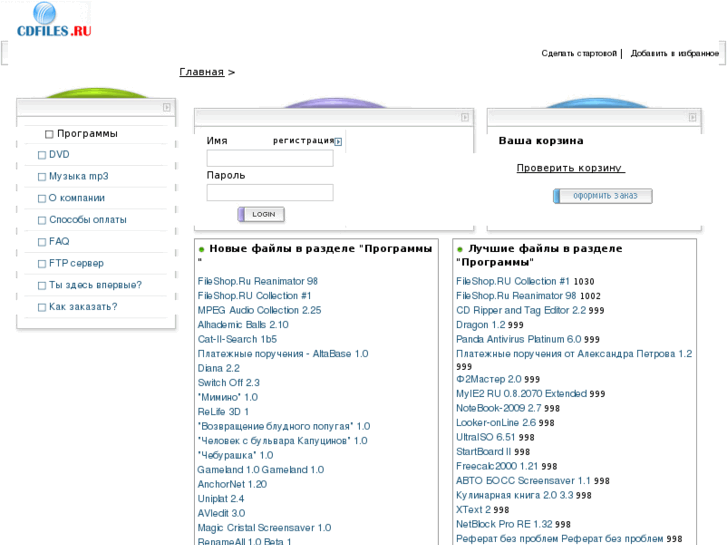Click square bullet icon next to FAQ
The height and width of the screenshot is (545, 727).
[42, 242]
